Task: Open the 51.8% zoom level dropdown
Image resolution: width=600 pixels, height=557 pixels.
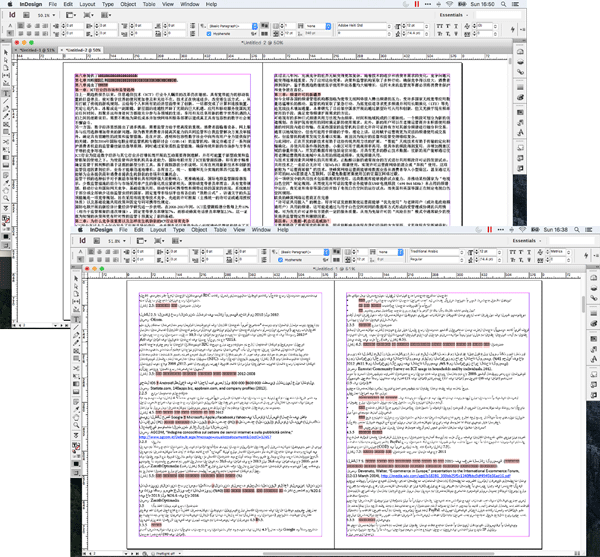Action: click(x=124, y=241)
